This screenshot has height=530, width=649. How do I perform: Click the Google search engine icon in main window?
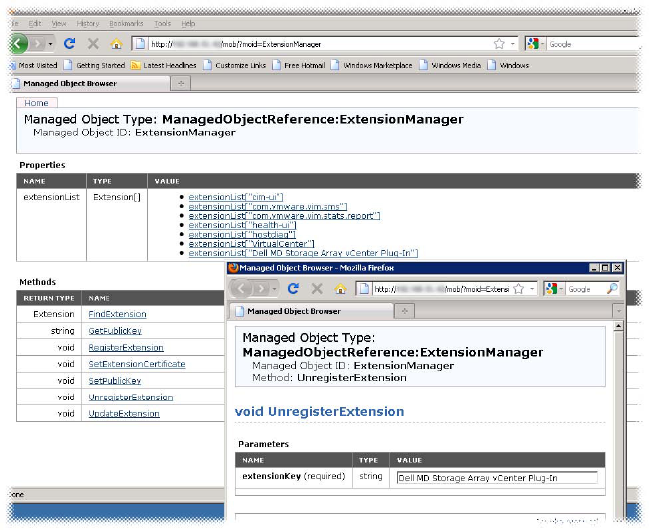click(533, 43)
